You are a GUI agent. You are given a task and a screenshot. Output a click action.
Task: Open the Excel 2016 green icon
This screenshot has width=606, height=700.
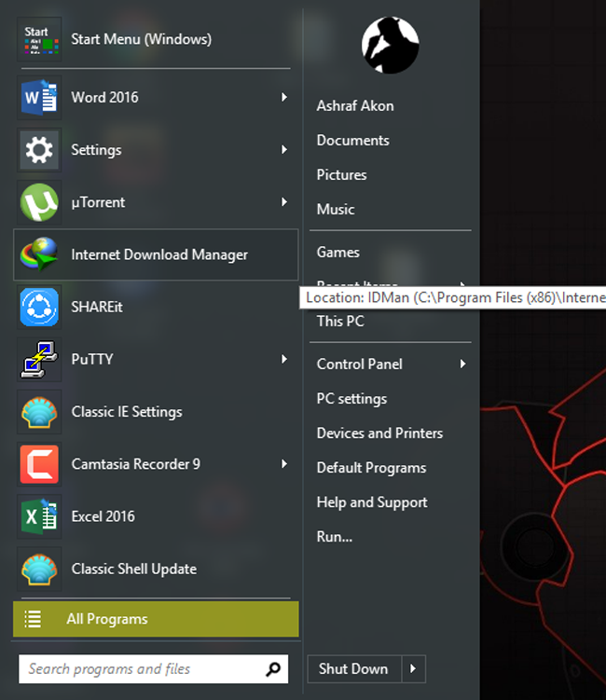point(39,516)
